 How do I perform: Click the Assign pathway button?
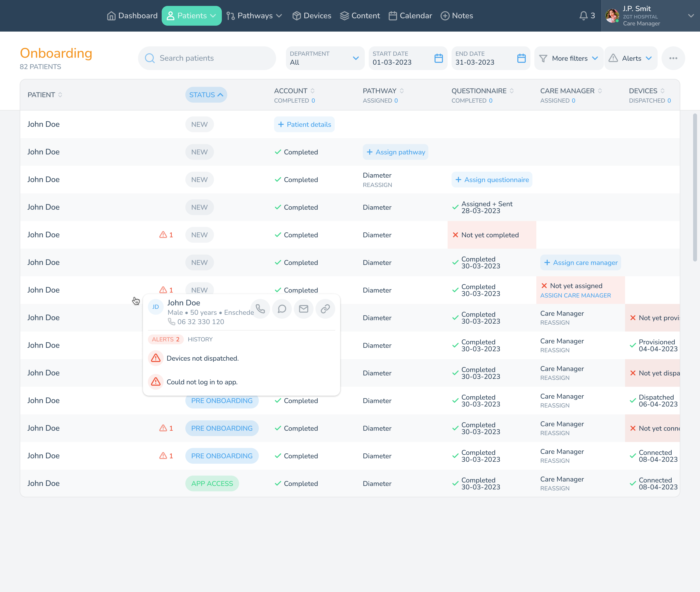pos(395,152)
